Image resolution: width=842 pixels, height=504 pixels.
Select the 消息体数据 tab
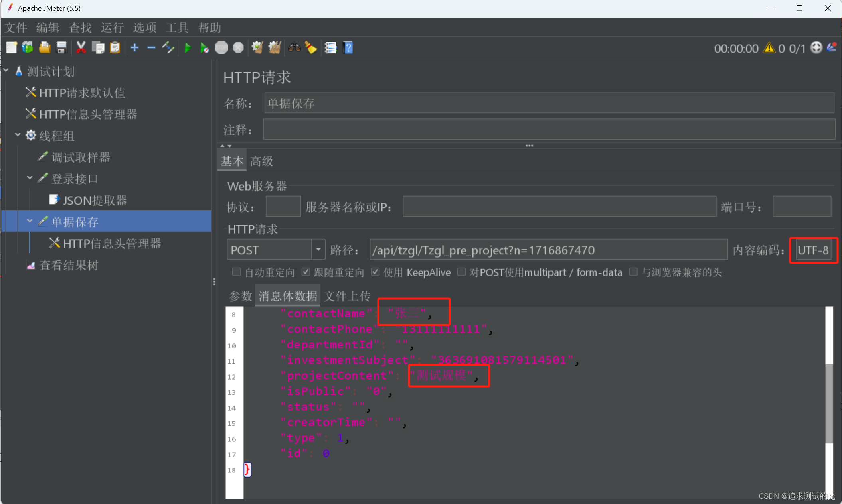point(288,296)
